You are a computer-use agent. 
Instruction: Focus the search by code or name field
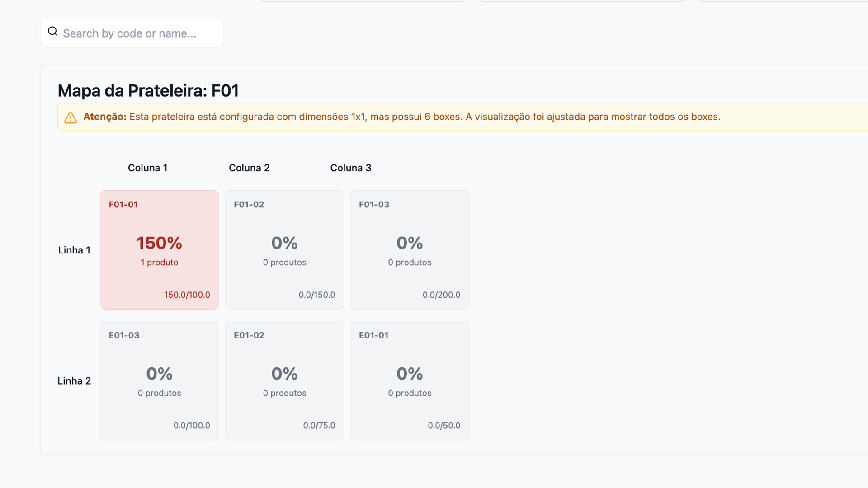point(136,33)
